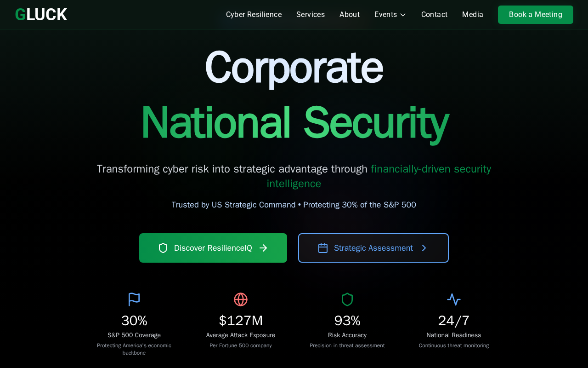Click the globe icon above $127M
Screen dimensions: 588x368
pos(241,299)
